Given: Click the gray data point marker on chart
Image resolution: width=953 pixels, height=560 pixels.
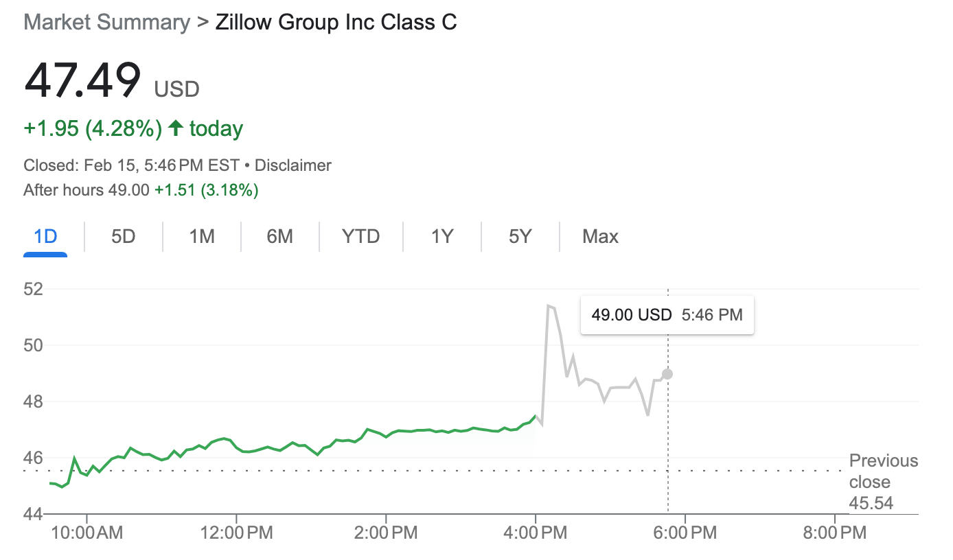Looking at the screenshot, I should 667,374.
